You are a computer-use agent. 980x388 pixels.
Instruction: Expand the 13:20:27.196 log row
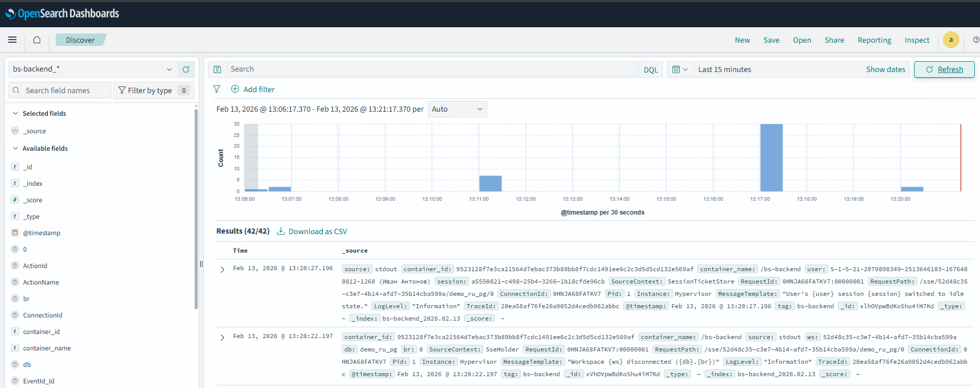point(222,270)
